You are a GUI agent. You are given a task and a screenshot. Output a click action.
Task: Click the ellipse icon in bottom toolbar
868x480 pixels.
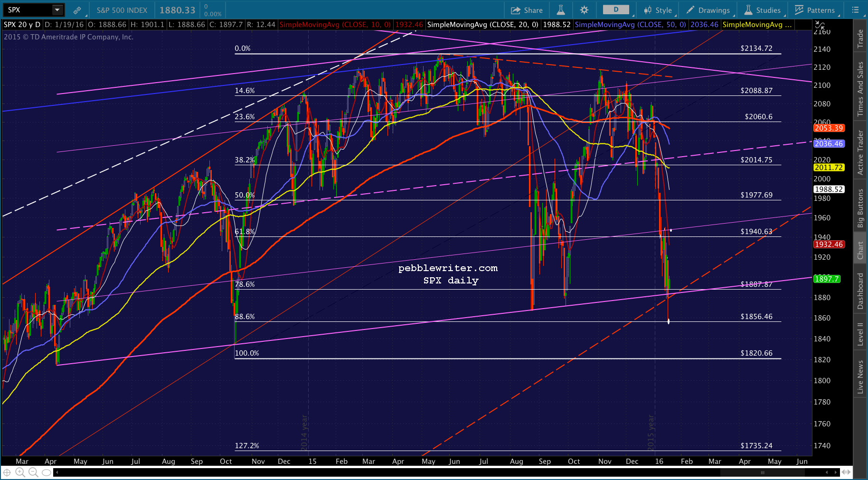(47, 472)
